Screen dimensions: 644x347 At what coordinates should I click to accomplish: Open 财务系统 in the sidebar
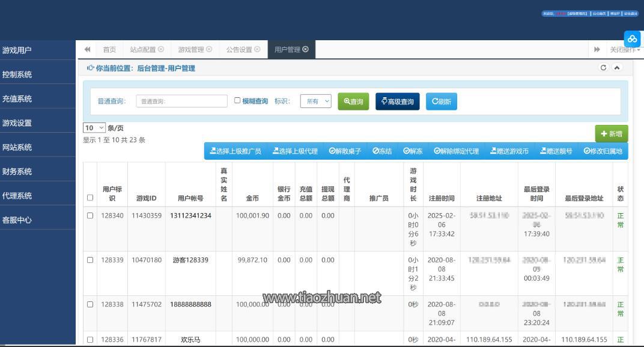38,171
